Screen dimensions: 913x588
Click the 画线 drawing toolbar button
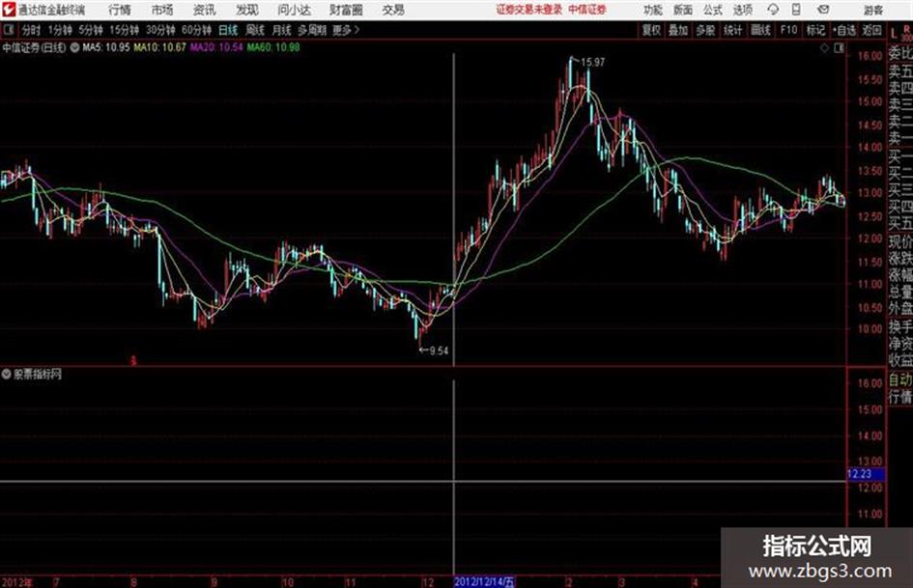[x=760, y=30]
